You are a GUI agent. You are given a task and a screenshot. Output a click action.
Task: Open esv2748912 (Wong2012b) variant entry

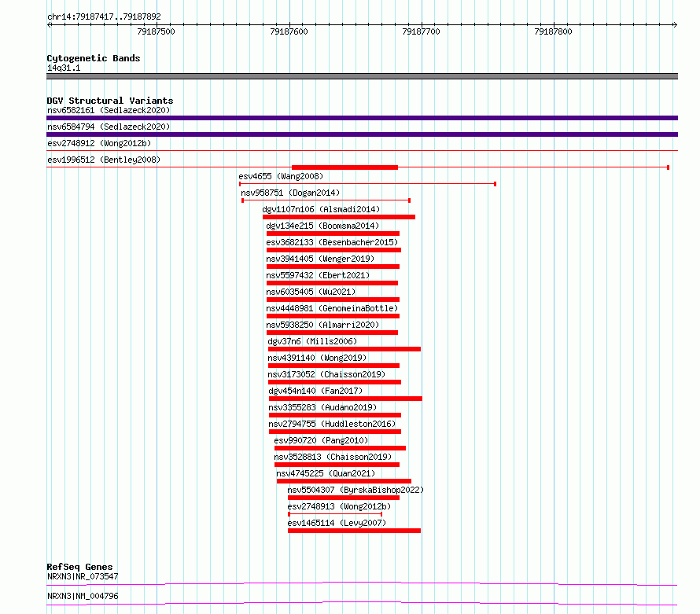point(99,143)
